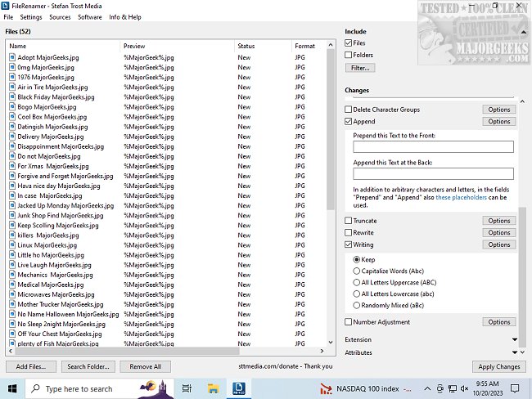Expand the Extension section arrow
Image resolution: width=532 pixels, height=399 pixels.
(515, 339)
